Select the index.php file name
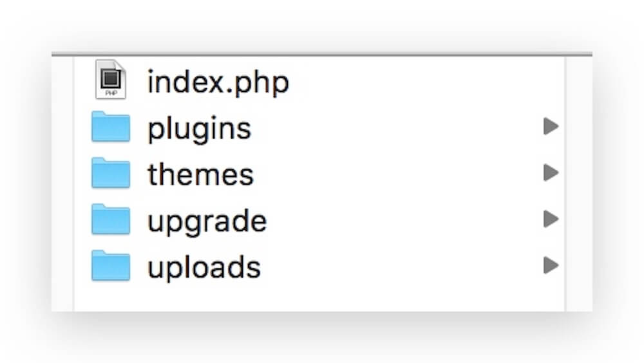This screenshot has height=363, width=644. point(218,82)
